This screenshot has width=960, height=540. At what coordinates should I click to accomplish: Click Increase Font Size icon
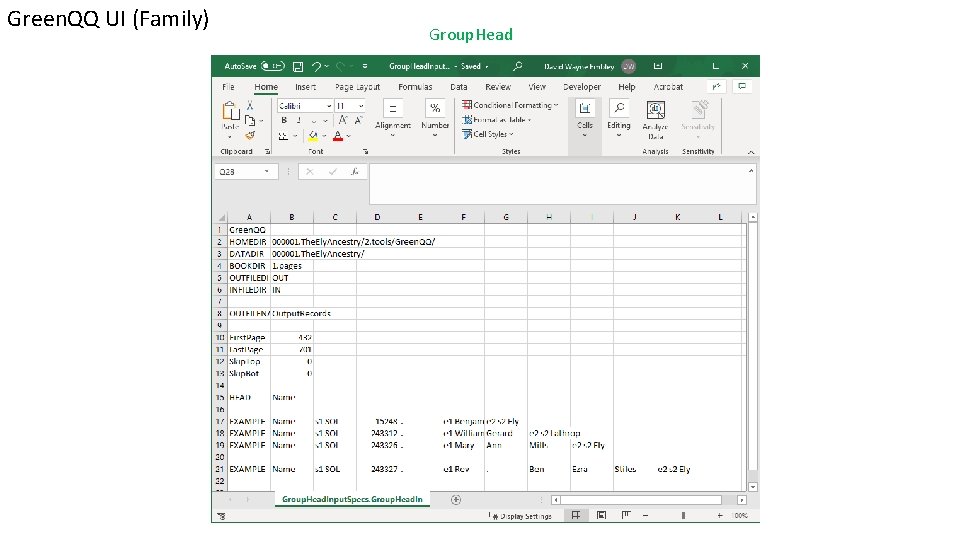(x=343, y=120)
